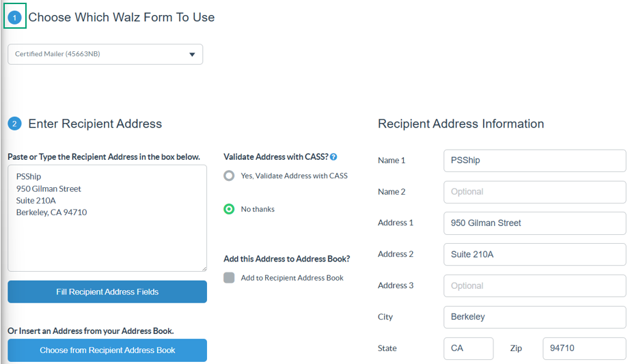Open the Walz form dropdown arrow
The width and height of the screenshot is (630, 364).
tap(192, 55)
